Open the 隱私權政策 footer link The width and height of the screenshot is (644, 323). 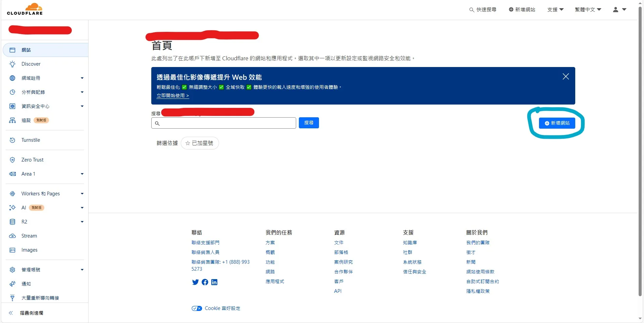(478, 291)
